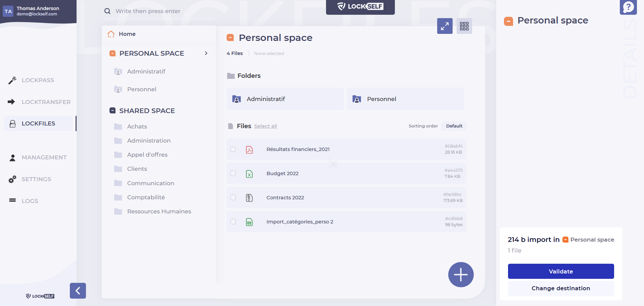Image resolution: width=644 pixels, height=306 pixels.
Task: Click file name Import_catégories_perso 2
Action: click(x=300, y=222)
